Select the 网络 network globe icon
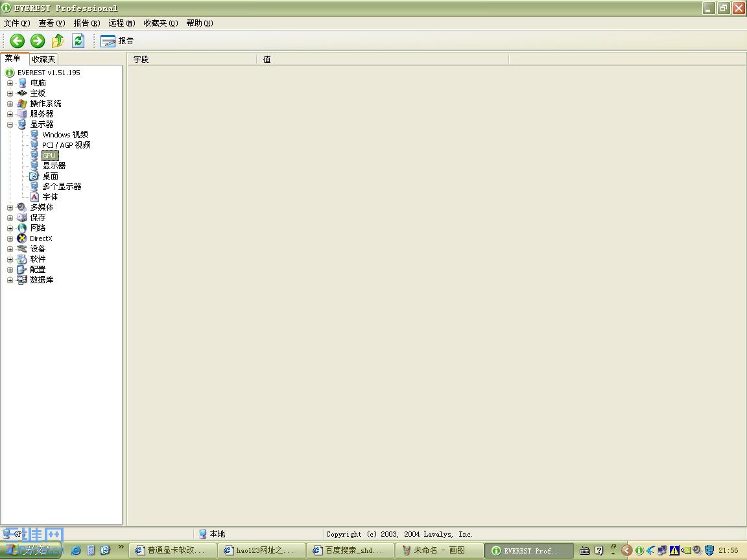 coord(22,228)
